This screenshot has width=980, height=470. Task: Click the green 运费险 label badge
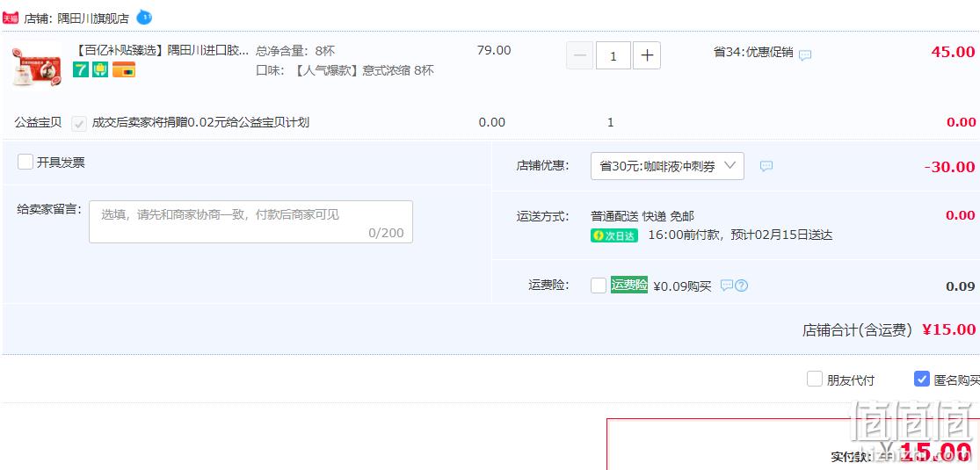coord(628,285)
